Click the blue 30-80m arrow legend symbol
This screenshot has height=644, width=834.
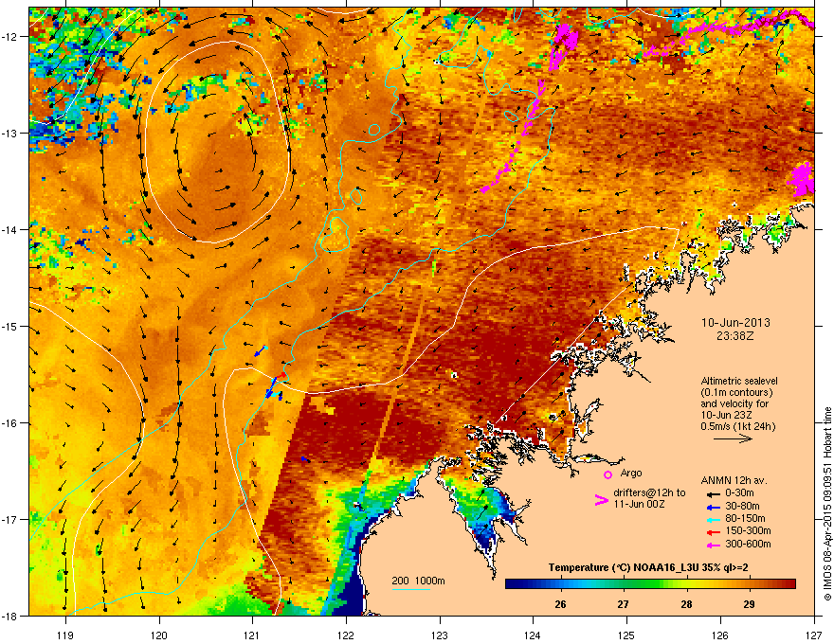pyautogui.click(x=712, y=507)
